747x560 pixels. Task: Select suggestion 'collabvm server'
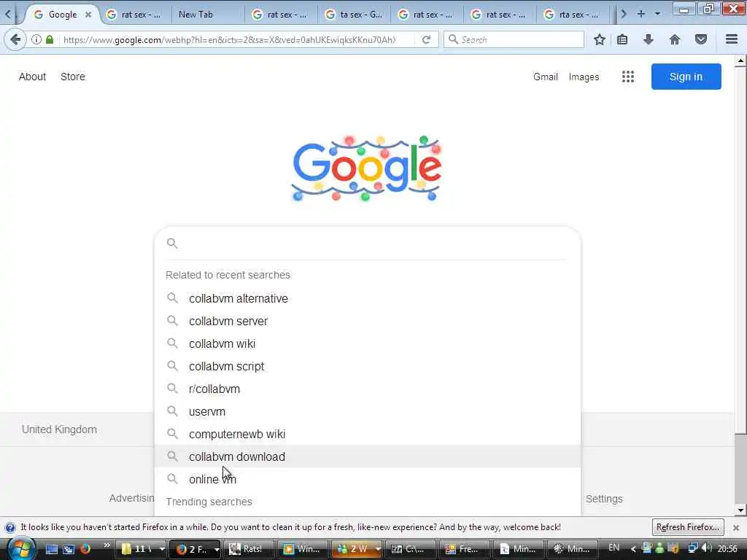[368, 321]
